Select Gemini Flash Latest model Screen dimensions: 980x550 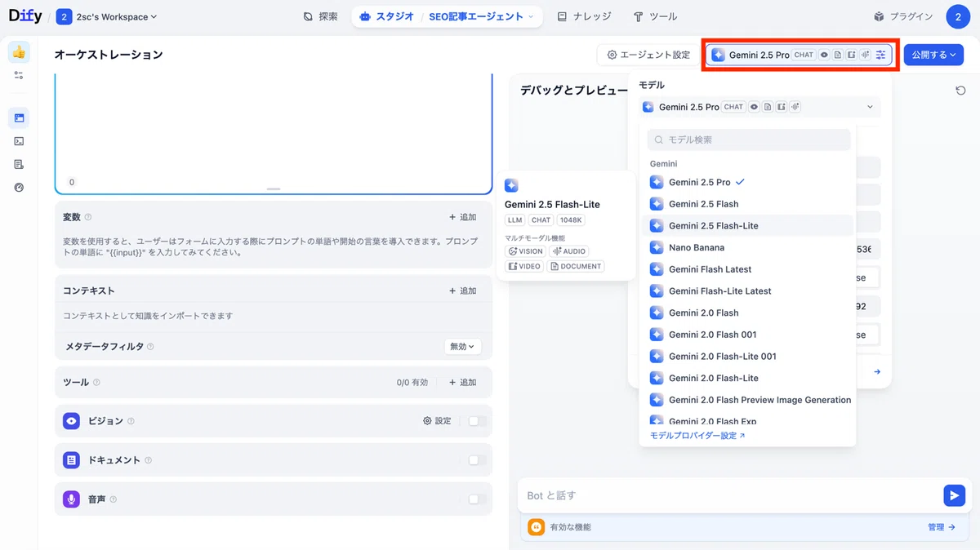point(748,269)
